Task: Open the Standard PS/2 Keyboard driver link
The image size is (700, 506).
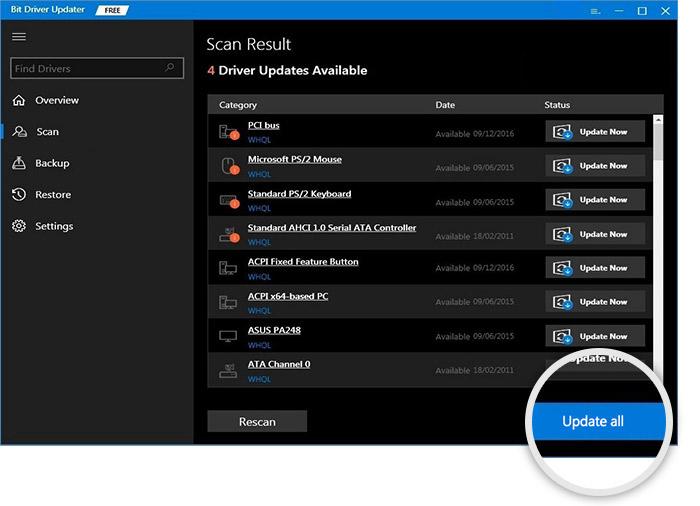Action: point(299,194)
